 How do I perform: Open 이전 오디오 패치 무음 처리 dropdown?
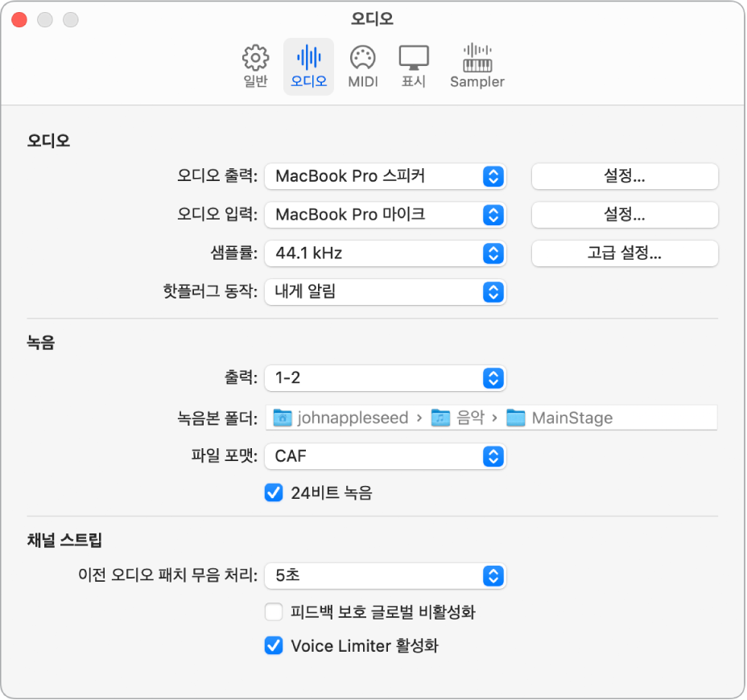385,576
